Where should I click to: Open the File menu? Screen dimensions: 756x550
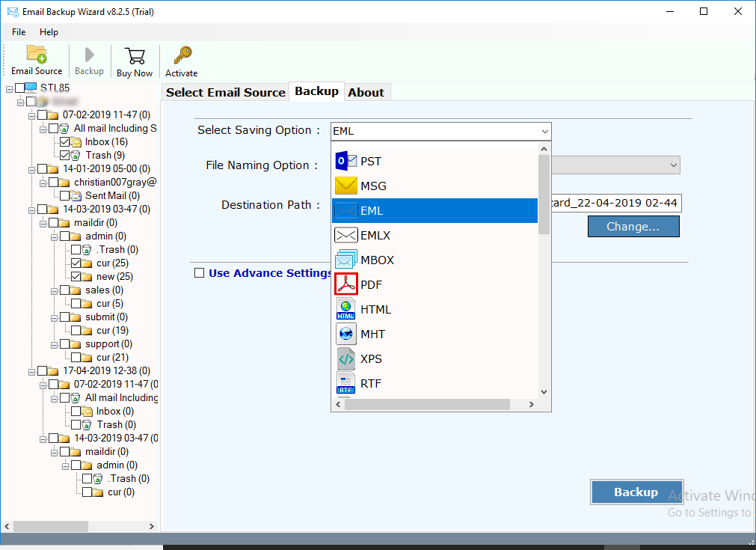tap(19, 32)
